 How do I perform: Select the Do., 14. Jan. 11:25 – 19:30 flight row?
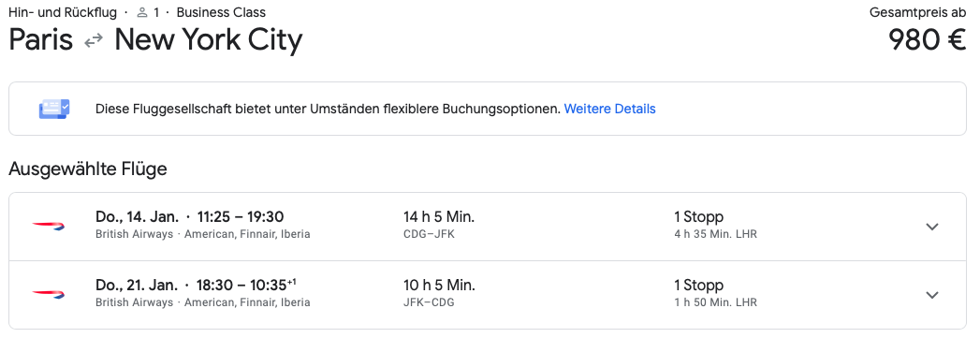click(x=488, y=227)
